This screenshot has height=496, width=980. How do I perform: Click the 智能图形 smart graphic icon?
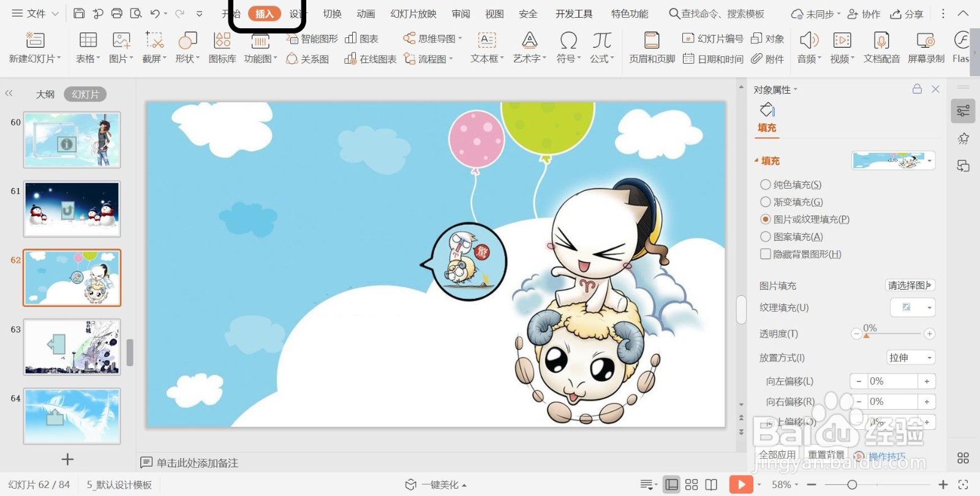pos(293,39)
